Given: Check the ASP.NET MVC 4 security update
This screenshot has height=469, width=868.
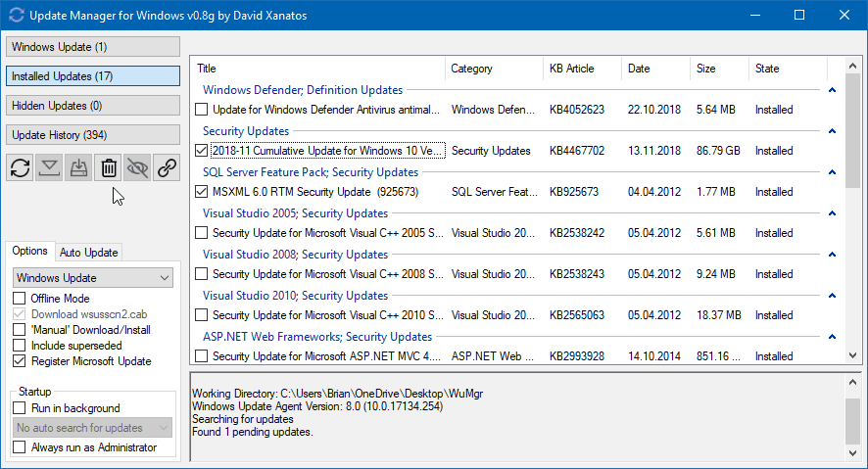Looking at the screenshot, I should pos(202,356).
